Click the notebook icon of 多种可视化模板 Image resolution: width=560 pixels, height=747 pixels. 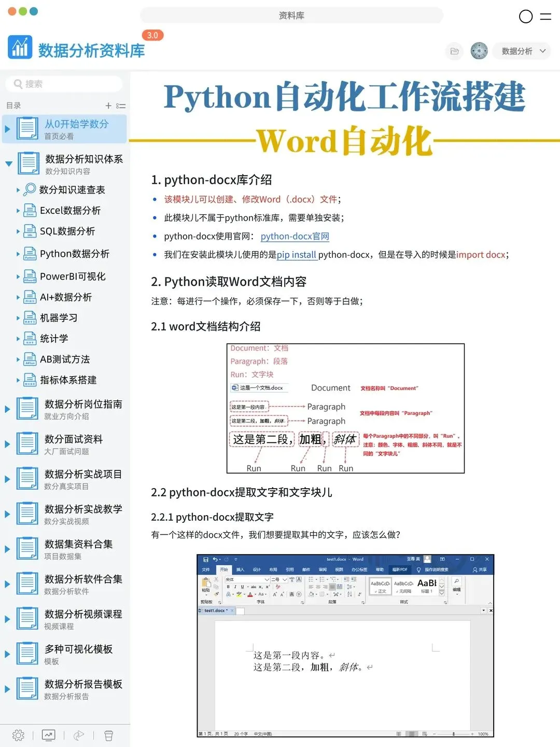pyautogui.click(x=27, y=654)
